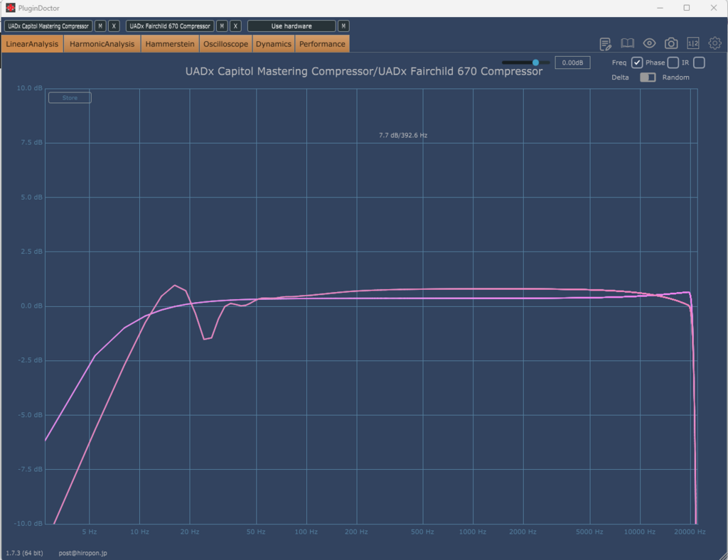The height and width of the screenshot is (560, 728).
Task: Open settings with the gear icon
Action: [714, 43]
